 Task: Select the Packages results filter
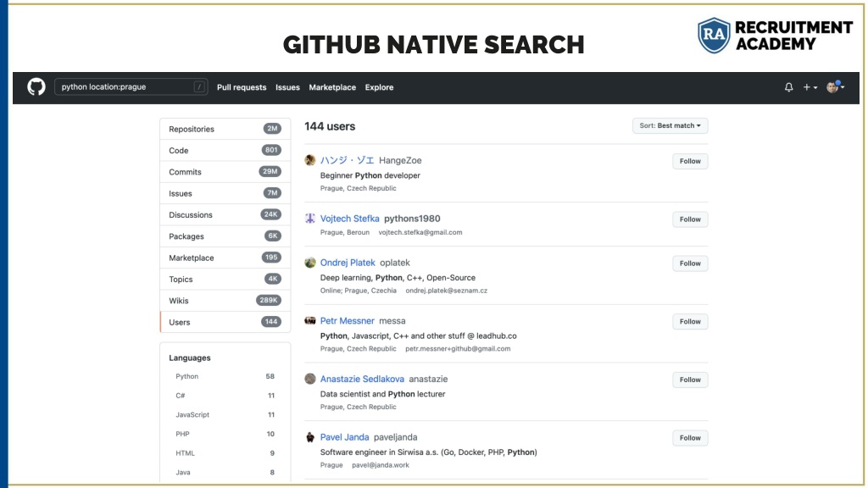point(225,236)
